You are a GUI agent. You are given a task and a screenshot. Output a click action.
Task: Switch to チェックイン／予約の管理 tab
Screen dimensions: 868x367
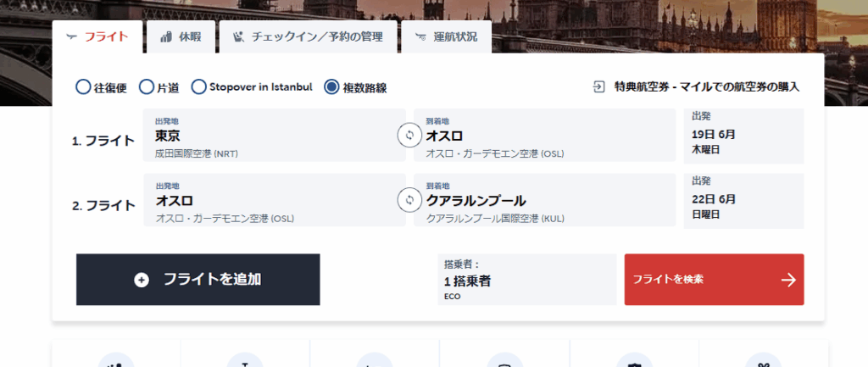pos(309,36)
